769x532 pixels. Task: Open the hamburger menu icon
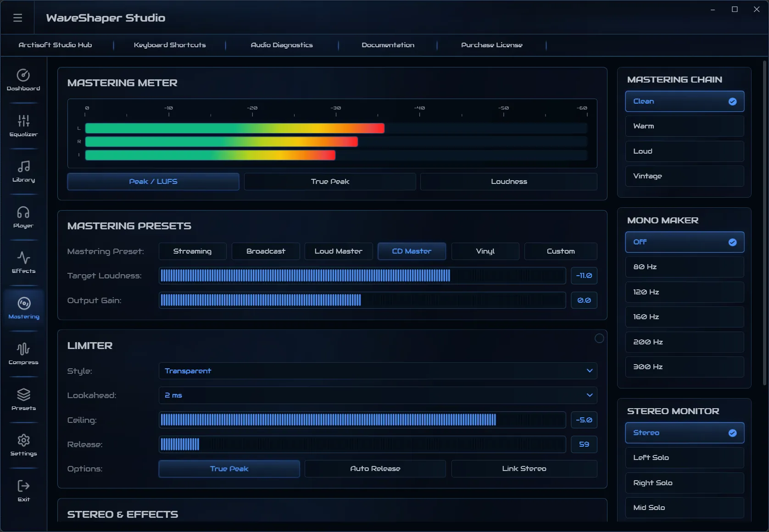[x=17, y=18]
